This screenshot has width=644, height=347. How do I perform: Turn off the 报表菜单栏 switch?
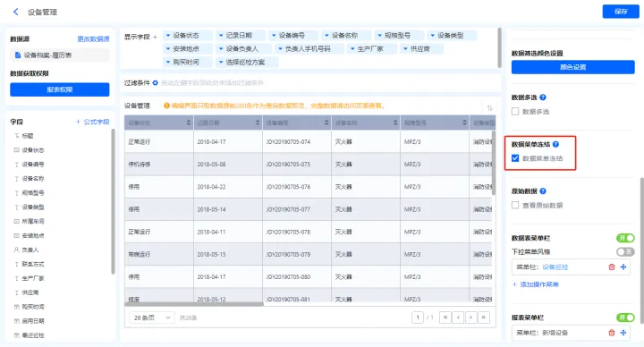coord(625,317)
